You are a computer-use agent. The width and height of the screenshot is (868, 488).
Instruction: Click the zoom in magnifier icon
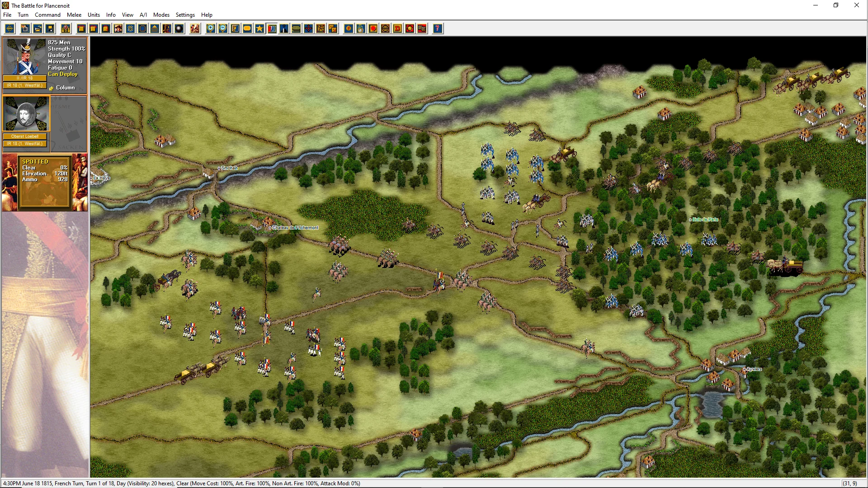[x=211, y=29]
